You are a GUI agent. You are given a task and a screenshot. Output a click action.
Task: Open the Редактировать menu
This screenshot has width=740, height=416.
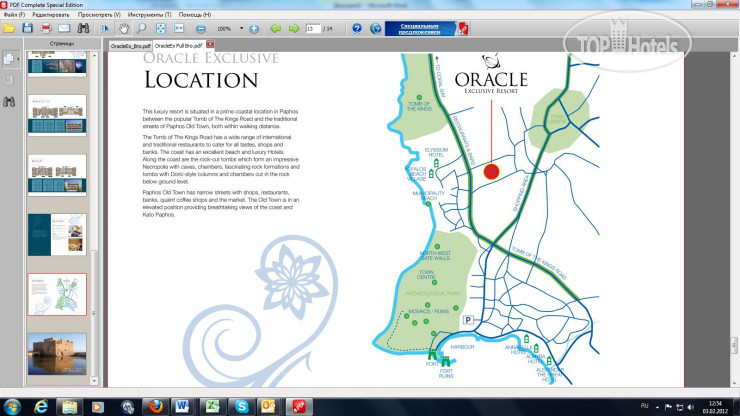[50, 15]
